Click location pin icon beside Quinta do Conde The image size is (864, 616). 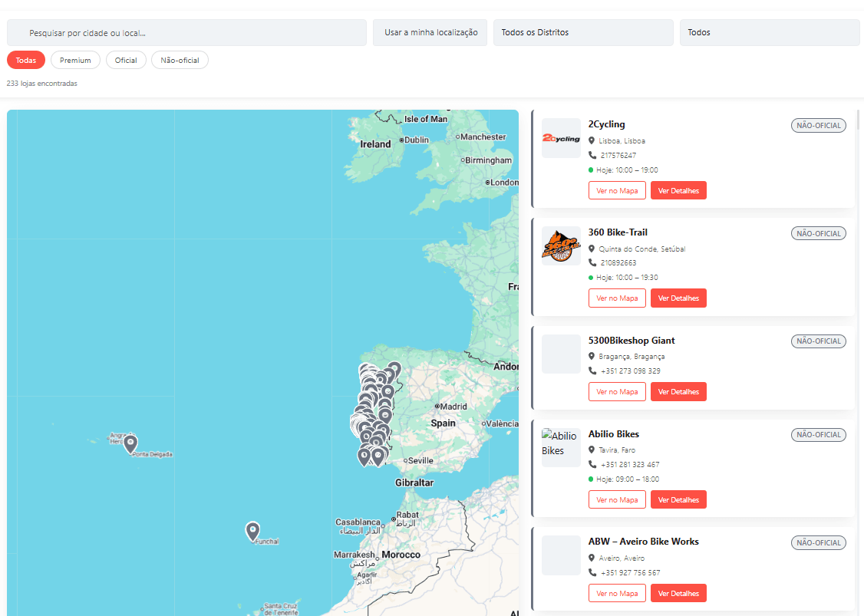pos(592,249)
